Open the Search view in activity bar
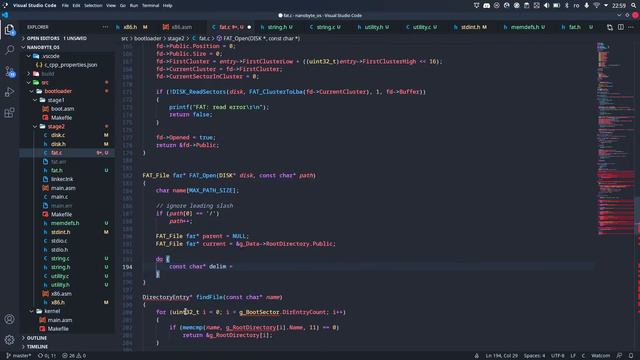 click(x=9, y=50)
